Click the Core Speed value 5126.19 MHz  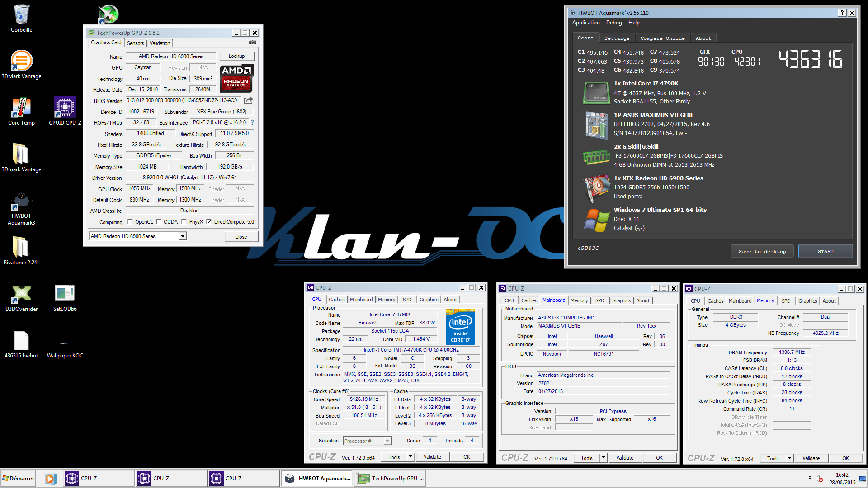364,399
